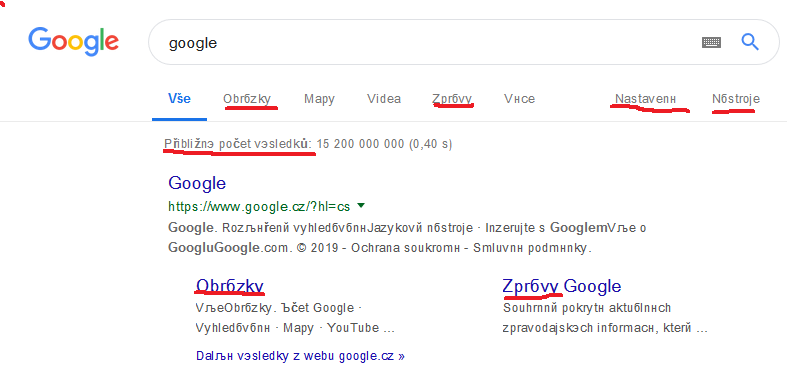The image size is (787, 382).
Task: Click the green google.cz URL
Action: [x=259, y=206]
